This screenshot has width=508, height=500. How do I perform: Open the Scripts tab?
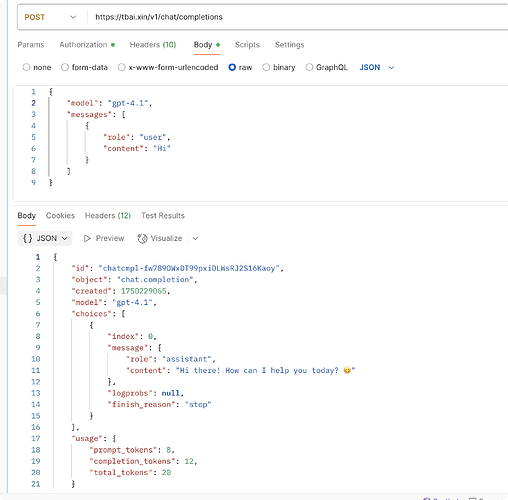coord(247,45)
